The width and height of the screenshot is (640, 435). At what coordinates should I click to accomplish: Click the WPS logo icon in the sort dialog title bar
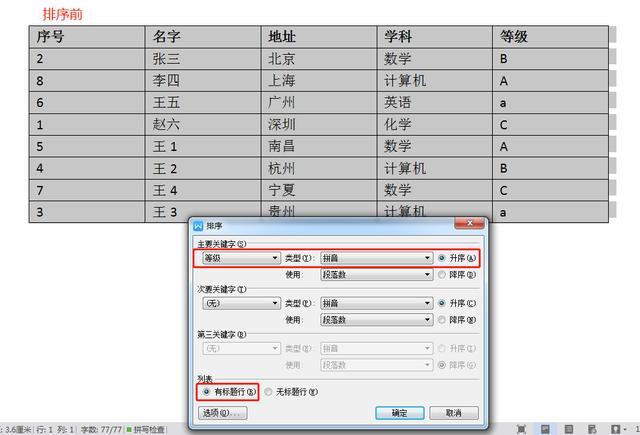pos(198,226)
